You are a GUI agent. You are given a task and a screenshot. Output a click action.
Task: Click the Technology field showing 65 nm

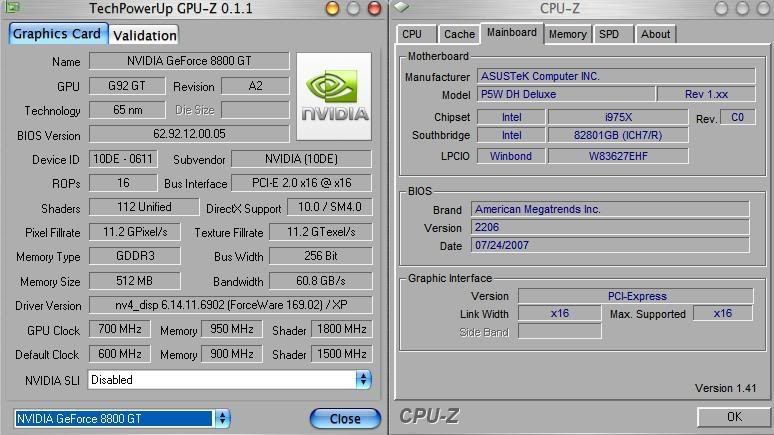(127, 110)
